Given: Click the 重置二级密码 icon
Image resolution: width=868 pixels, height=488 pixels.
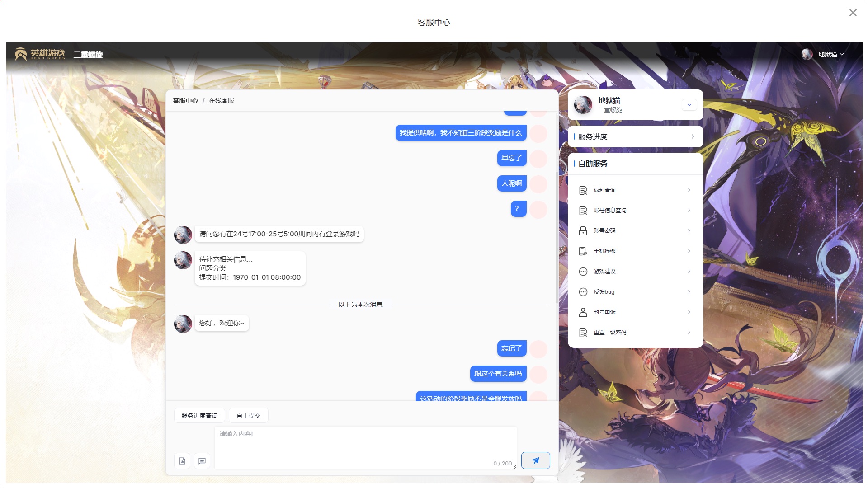Looking at the screenshot, I should coord(583,333).
